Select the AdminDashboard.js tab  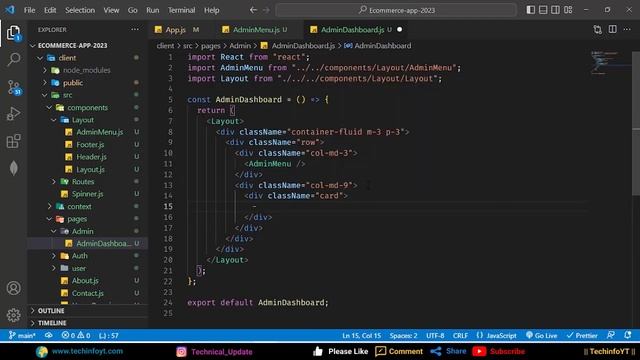[352, 29]
